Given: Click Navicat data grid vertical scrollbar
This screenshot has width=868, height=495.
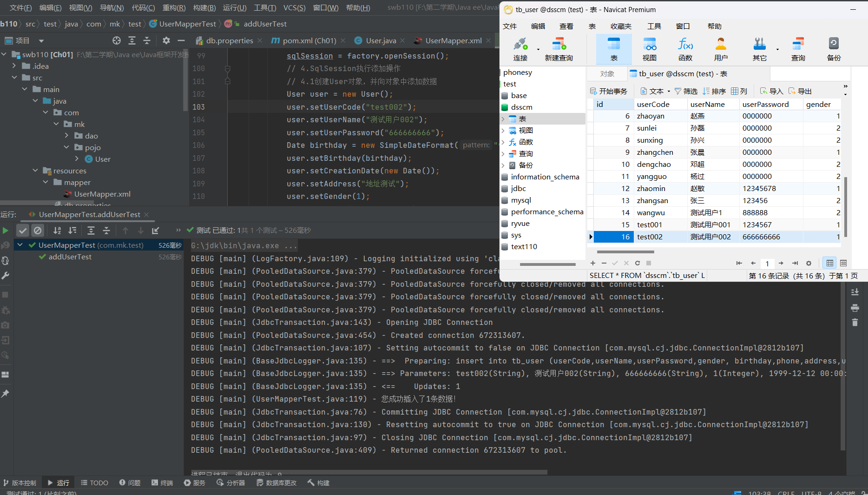Looking at the screenshot, I should pos(846,207).
